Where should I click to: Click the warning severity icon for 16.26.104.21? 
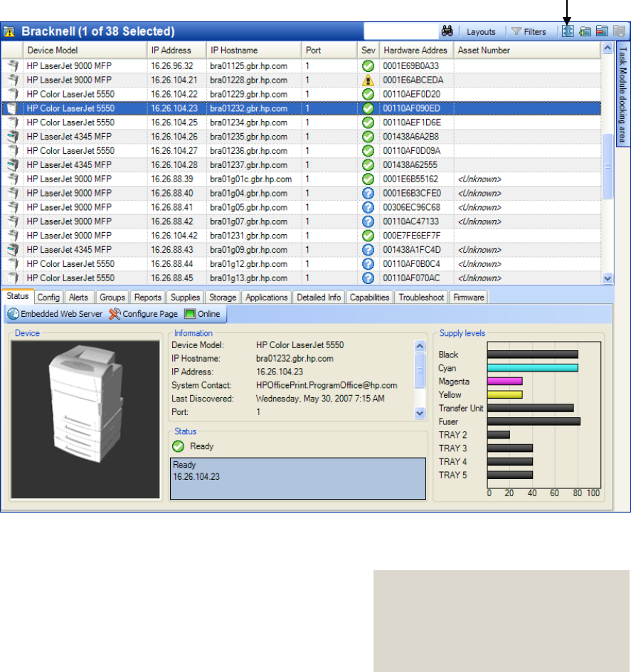pyautogui.click(x=368, y=80)
